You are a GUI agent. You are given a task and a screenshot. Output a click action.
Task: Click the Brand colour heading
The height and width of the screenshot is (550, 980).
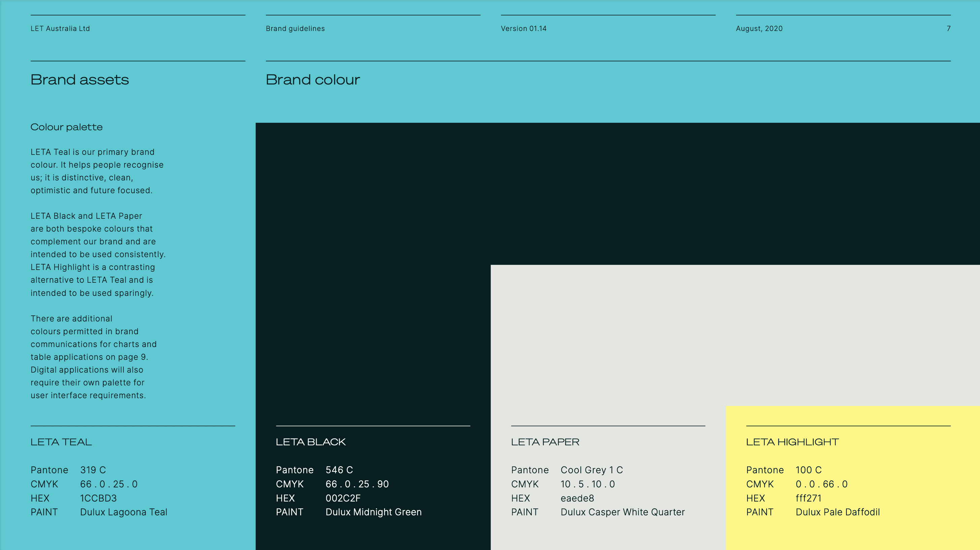point(313,80)
